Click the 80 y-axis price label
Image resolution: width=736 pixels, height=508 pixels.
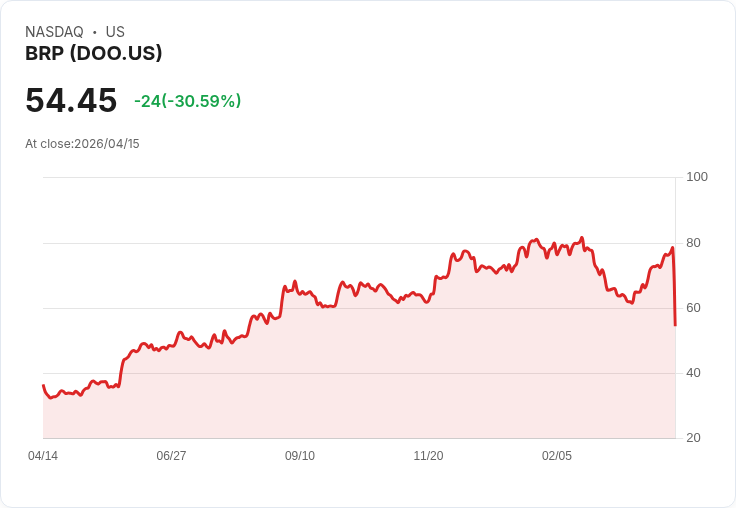(693, 243)
